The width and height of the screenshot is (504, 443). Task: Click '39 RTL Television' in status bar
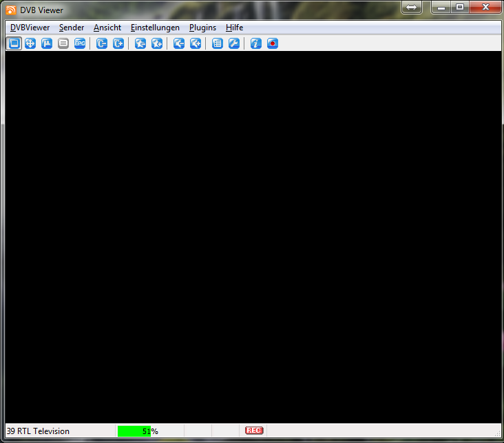pos(38,431)
